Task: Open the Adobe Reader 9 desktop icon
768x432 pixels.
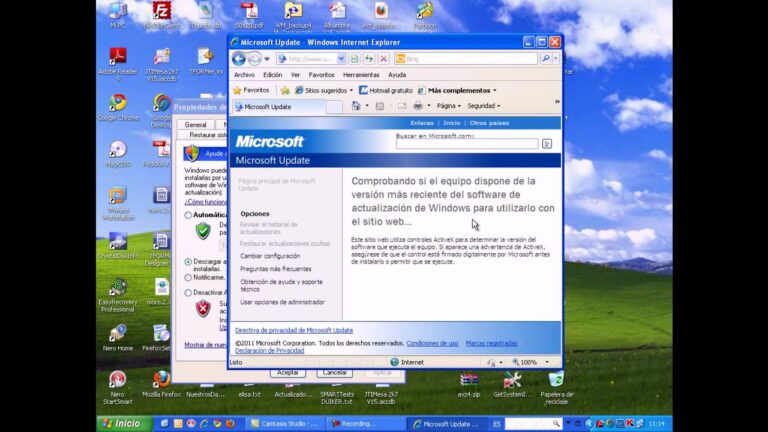Action: pos(118,64)
